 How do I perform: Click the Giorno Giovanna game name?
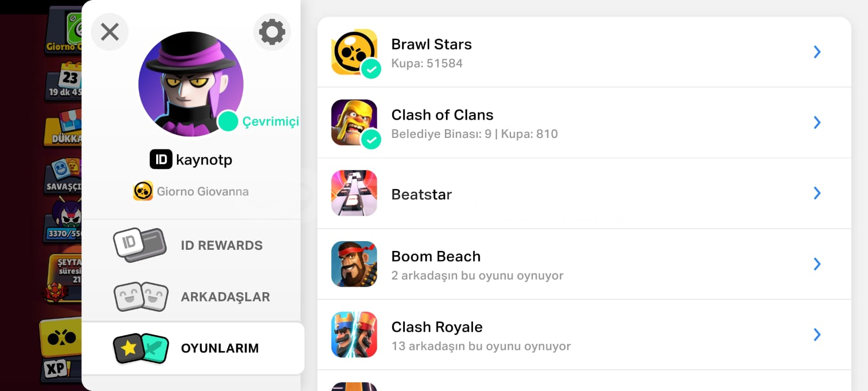[202, 191]
